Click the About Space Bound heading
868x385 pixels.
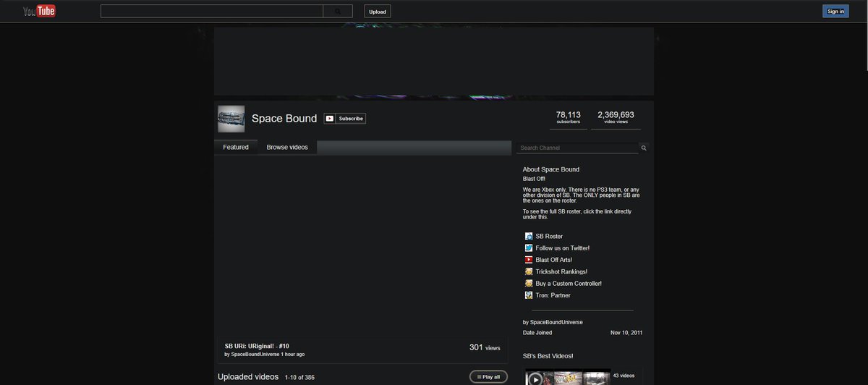point(551,169)
